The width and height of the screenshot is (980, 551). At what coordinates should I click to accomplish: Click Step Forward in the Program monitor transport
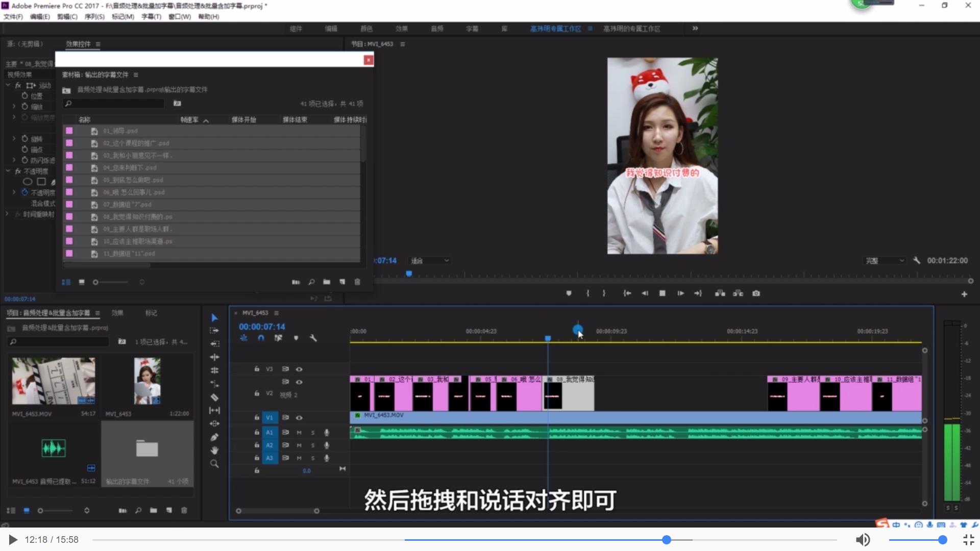(680, 293)
